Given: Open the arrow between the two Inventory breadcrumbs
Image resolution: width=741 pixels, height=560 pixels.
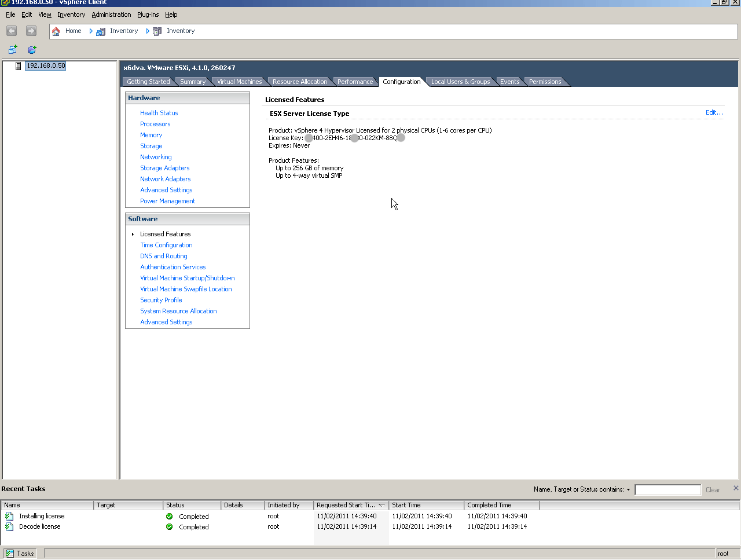Looking at the screenshot, I should click(x=148, y=31).
